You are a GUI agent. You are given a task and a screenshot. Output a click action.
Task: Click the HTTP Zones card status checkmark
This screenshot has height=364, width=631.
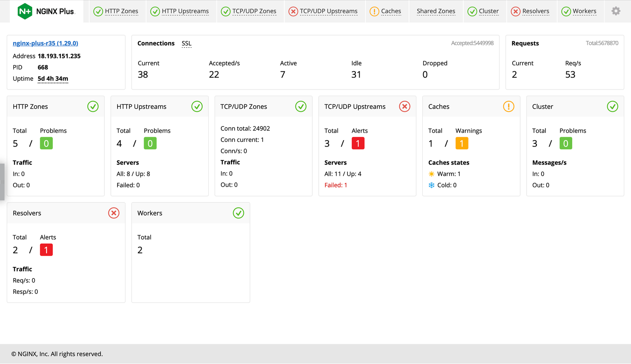[x=93, y=106]
